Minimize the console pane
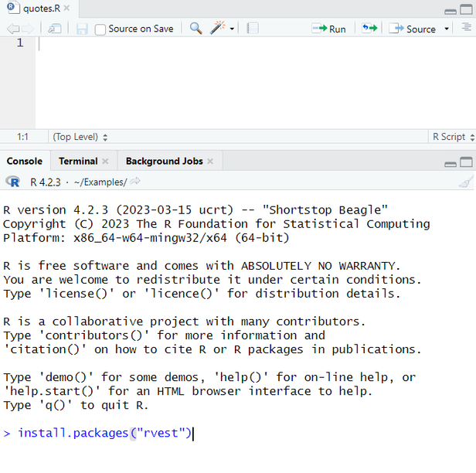Screen dimensions: 476x473 [450, 164]
